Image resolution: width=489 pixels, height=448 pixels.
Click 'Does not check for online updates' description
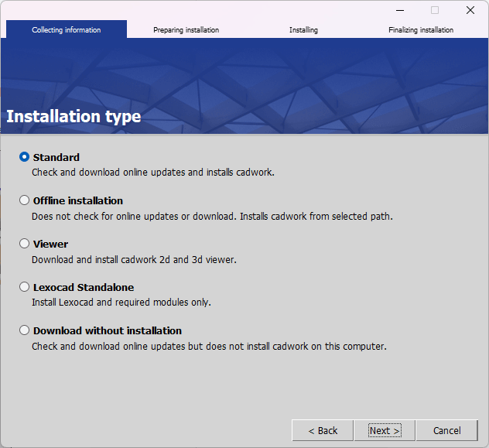(212, 216)
